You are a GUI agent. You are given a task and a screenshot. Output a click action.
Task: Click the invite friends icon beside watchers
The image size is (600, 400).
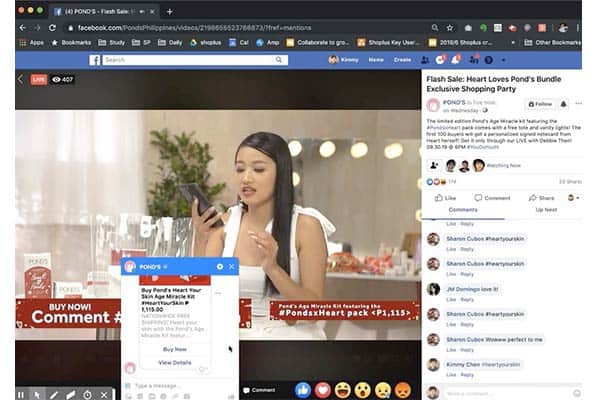[434, 165]
